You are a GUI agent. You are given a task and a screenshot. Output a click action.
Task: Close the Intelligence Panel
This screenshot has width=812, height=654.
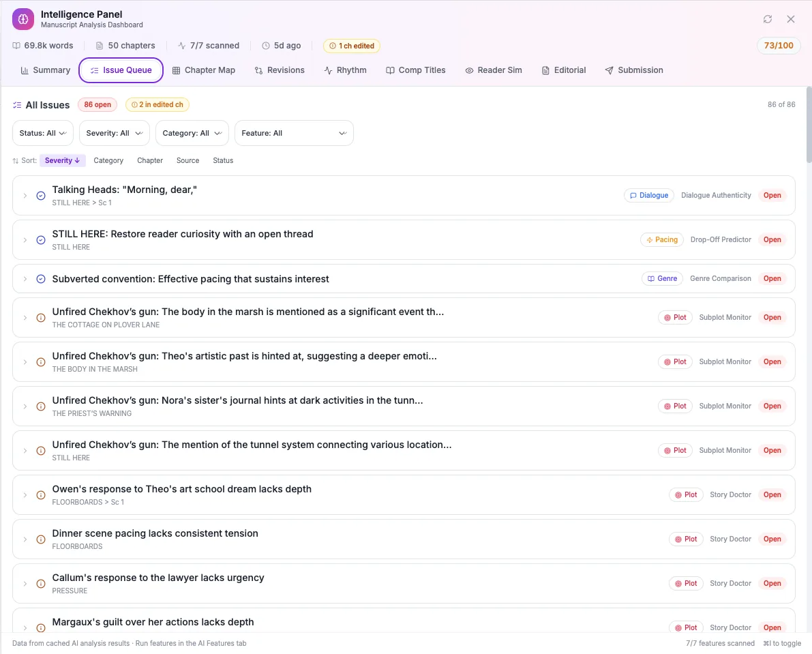791,19
